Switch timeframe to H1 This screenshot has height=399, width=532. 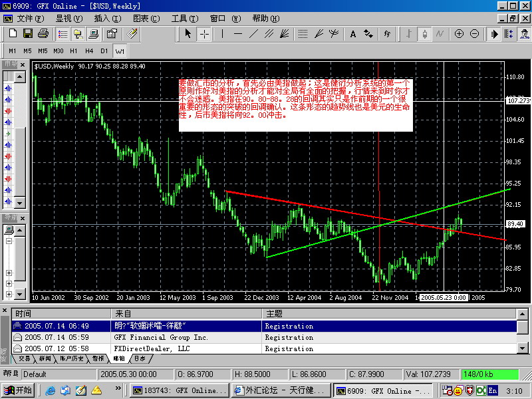point(74,51)
